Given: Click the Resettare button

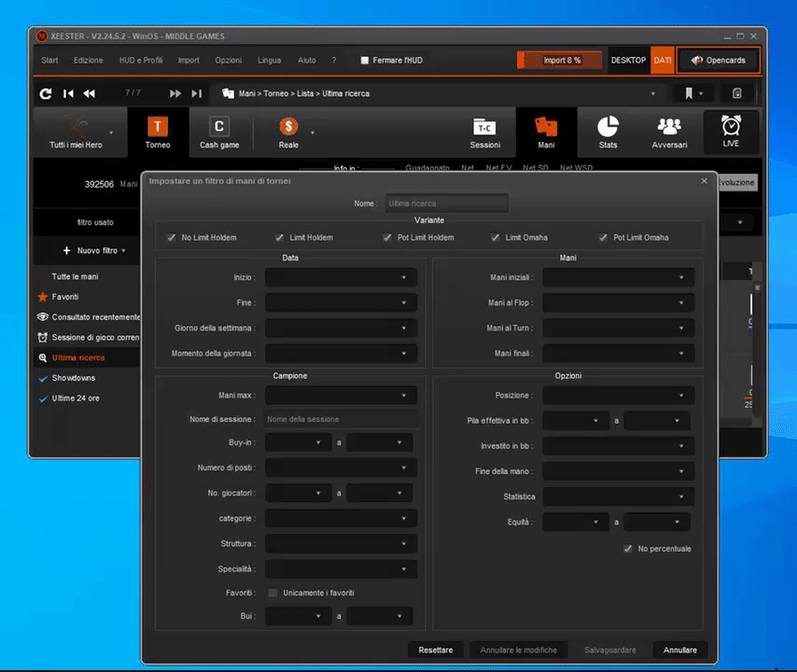Looking at the screenshot, I should [436, 651].
